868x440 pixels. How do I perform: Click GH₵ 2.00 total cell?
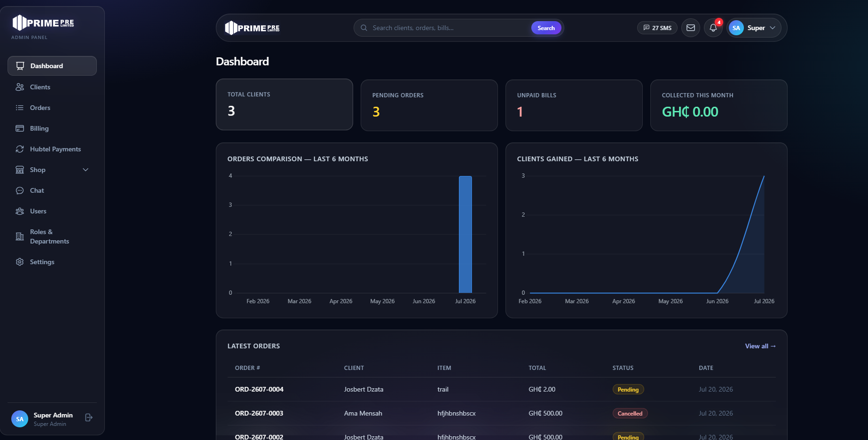point(542,389)
